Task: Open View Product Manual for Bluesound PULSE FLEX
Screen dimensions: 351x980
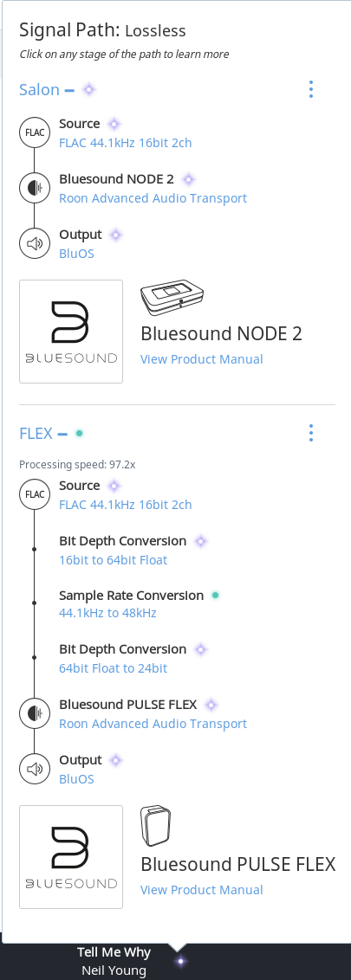Action: [x=201, y=890]
